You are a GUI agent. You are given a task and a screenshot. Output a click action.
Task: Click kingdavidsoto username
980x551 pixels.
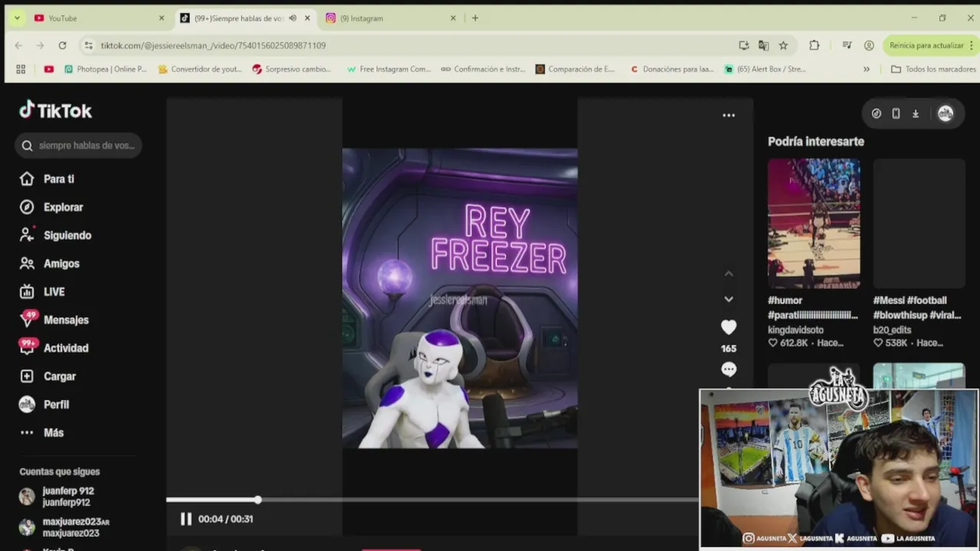795,330
